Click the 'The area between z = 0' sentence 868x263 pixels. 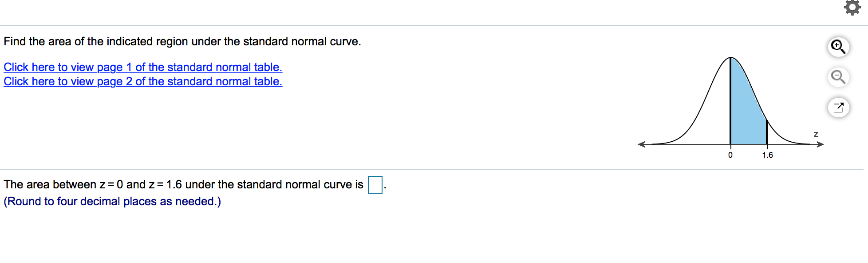click(x=183, y=184)
